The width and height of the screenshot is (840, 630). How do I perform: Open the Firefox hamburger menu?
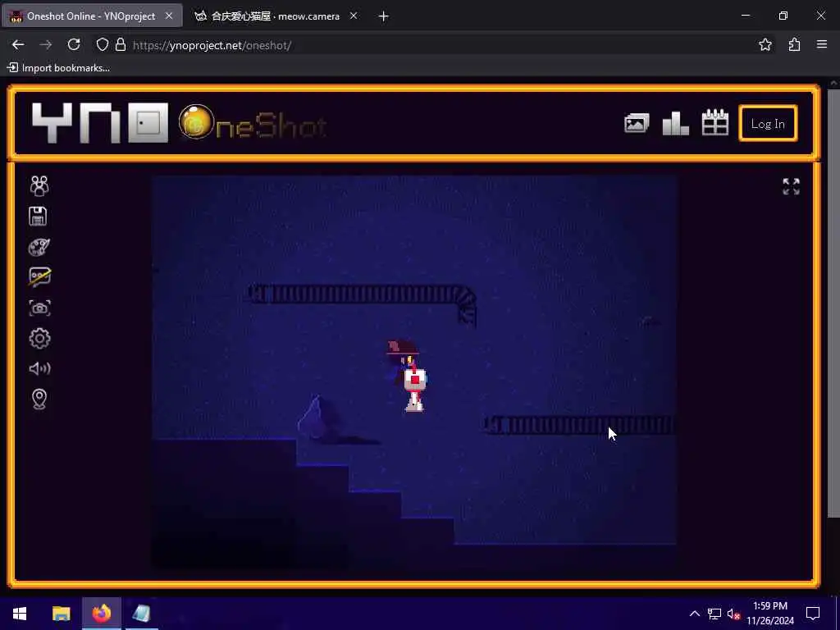point(822,45)
